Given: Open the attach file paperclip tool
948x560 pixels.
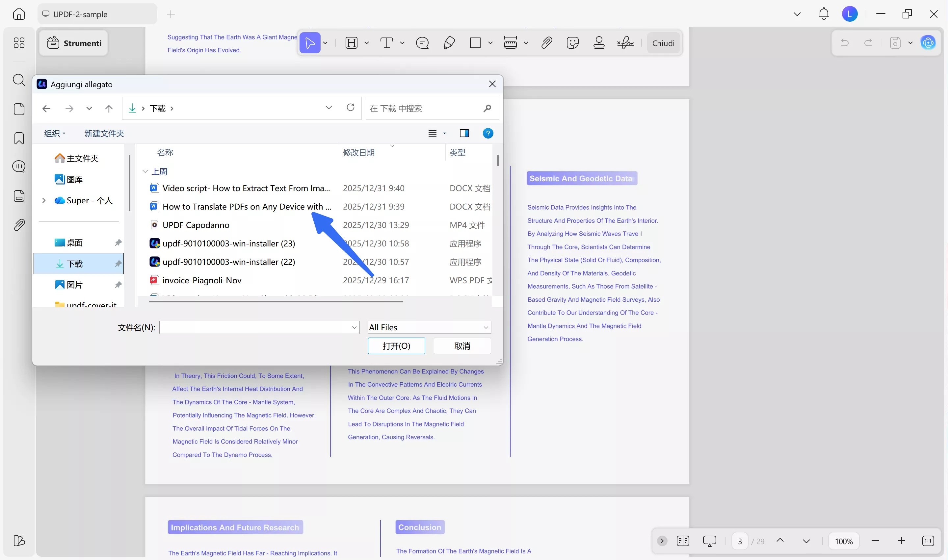Looking at the screenshot, I should (x=547, y=43).
